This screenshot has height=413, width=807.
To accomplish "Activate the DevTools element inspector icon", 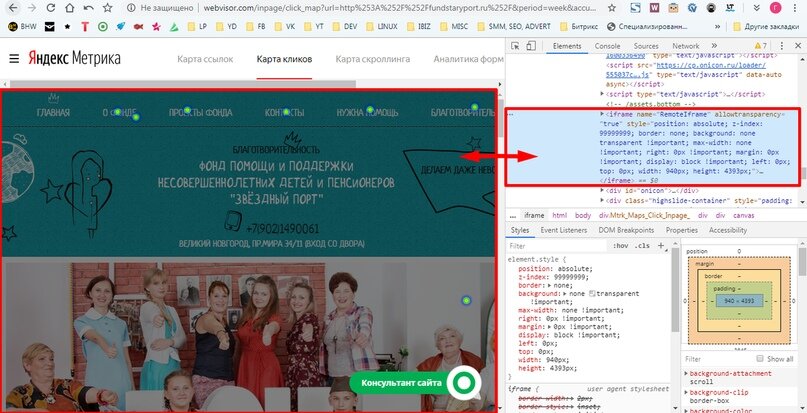I will pos(515,46).
